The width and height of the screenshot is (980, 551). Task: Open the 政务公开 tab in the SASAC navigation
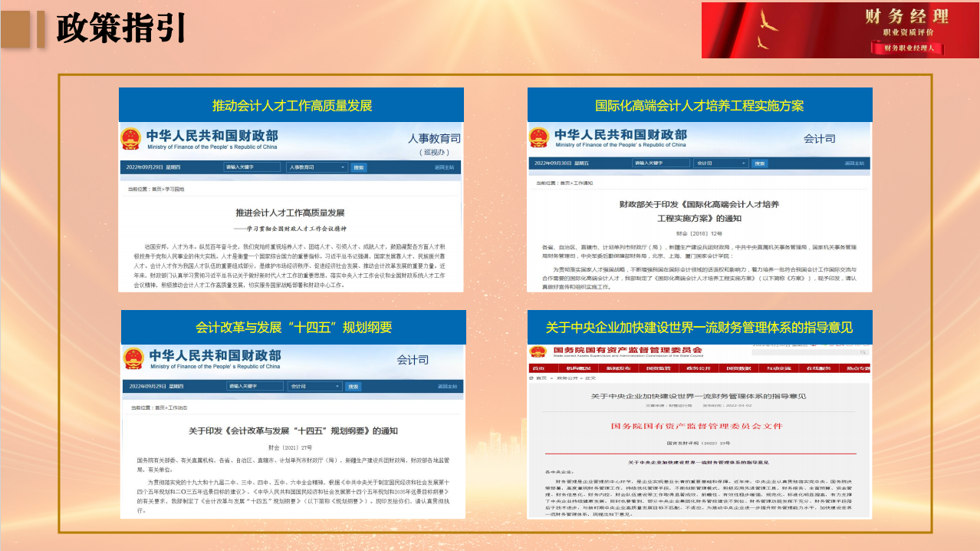click(699, 368)
